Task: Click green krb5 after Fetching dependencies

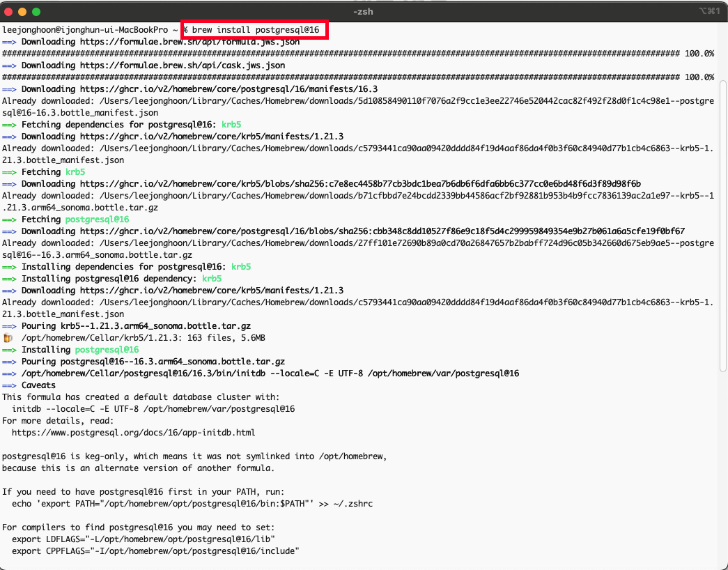Action: (x=231, y=125)
